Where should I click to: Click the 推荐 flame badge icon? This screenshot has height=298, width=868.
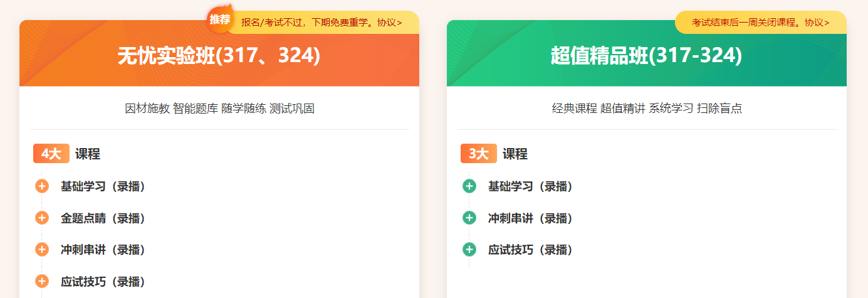pyautogui.click(x=219, y=19)
